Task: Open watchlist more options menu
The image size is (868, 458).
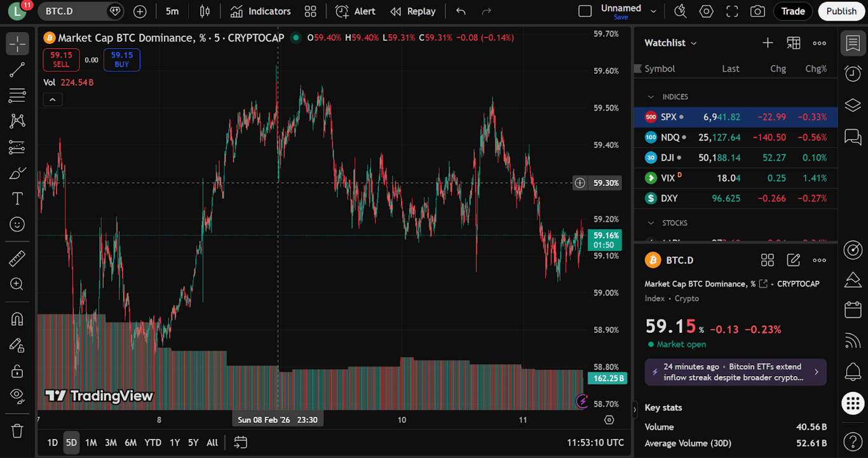Action: 819,43
